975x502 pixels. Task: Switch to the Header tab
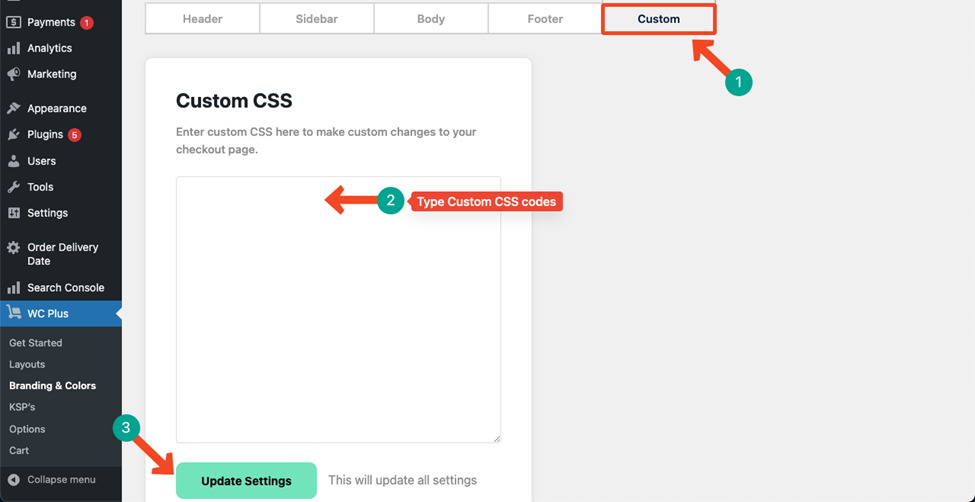(x=202, y=19)
